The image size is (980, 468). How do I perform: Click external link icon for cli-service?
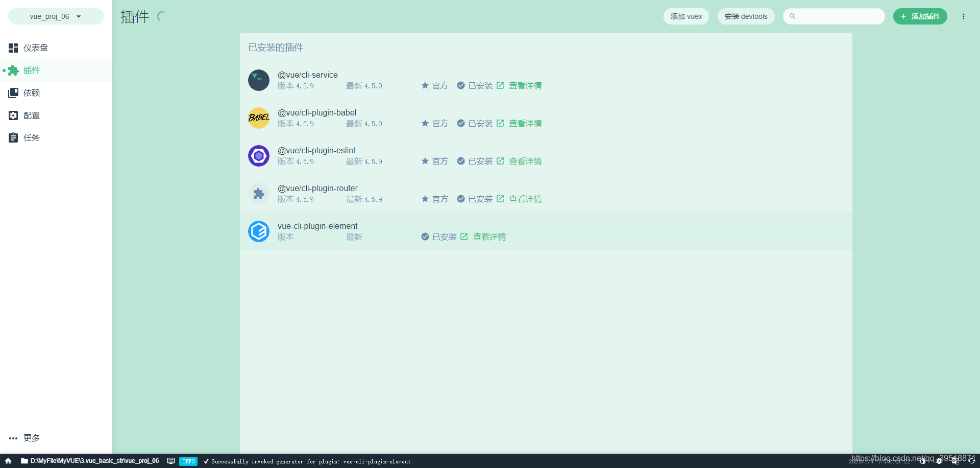click(500, 85)
